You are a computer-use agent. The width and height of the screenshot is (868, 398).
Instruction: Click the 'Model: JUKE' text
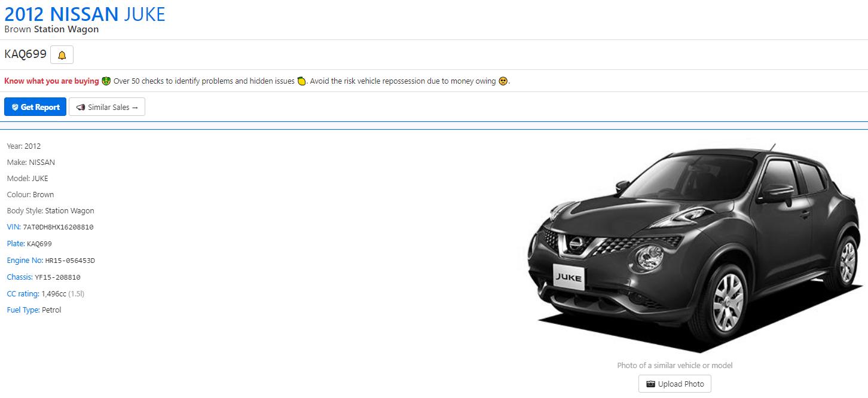27,178
